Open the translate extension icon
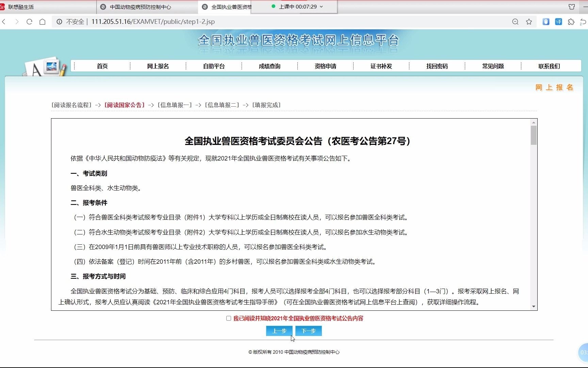 (x=558, y=22)
